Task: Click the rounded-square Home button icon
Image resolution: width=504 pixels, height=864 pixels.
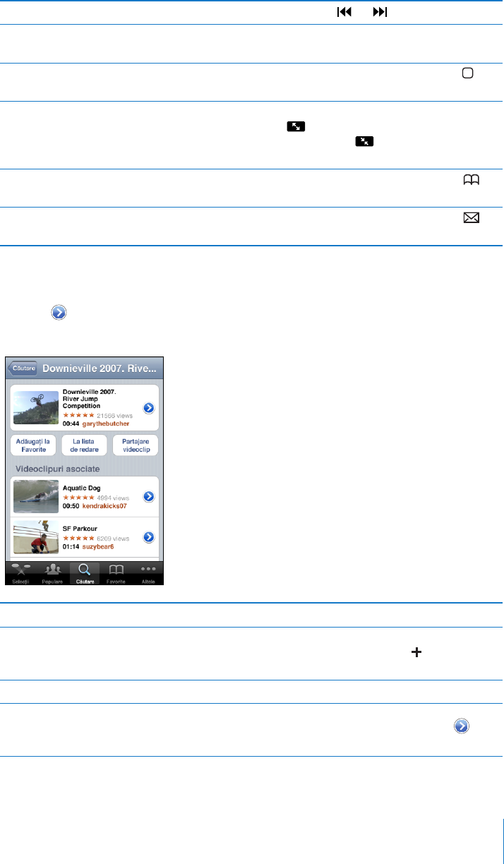Action: coord(467,74)
